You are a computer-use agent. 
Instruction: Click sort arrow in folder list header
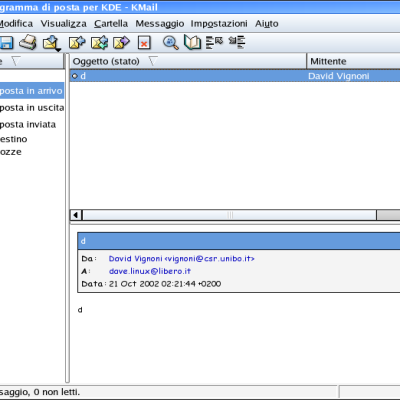click(15, 61)
